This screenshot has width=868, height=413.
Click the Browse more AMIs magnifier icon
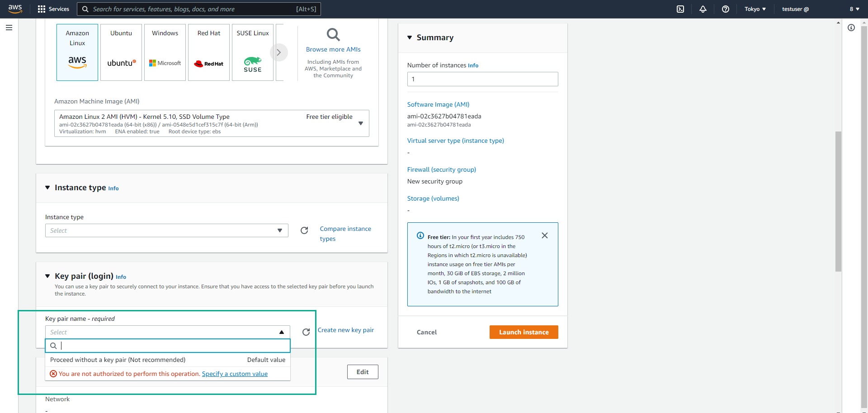click(x=333, y=34)
